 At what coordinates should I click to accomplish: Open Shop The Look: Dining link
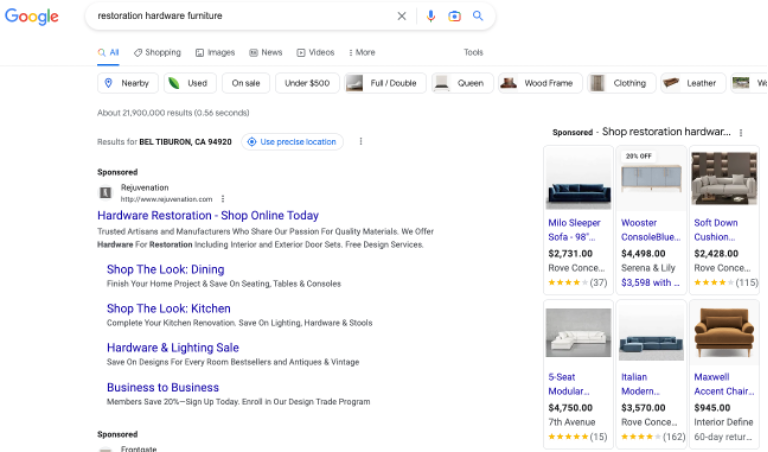tap(166, 269)
